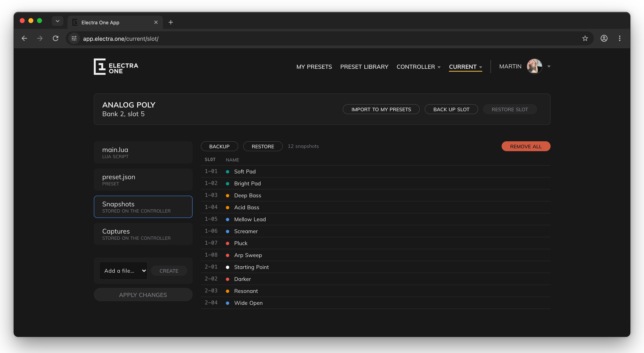Image resolution: width=644 pixels, height=353 pixels.
Task: Click the white dot for Starting Point
Action: (x=228, y=267)
